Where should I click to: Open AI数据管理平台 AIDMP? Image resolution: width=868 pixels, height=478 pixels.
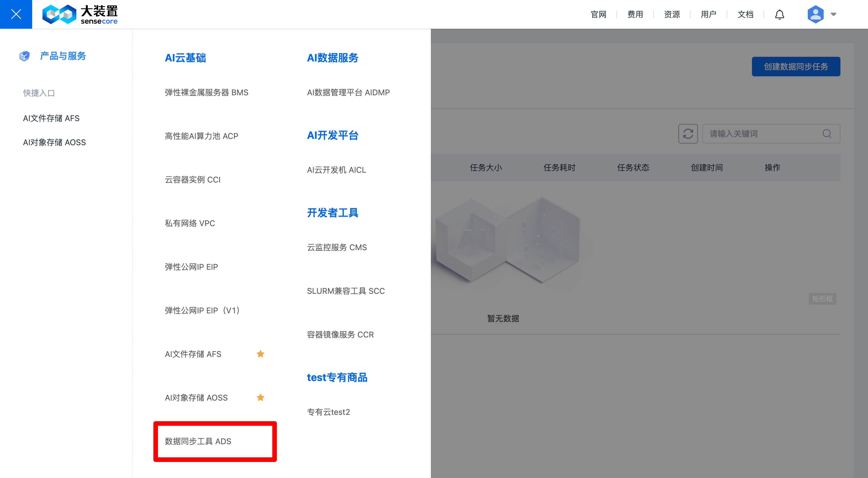(348, 92)
